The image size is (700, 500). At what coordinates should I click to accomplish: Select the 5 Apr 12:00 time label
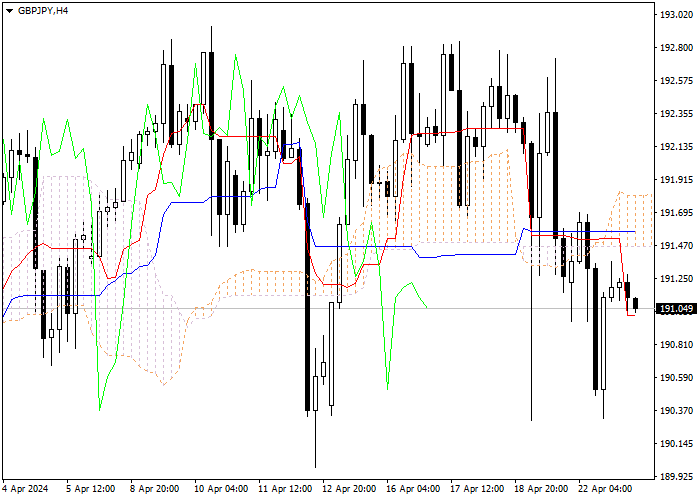[91, 489]
